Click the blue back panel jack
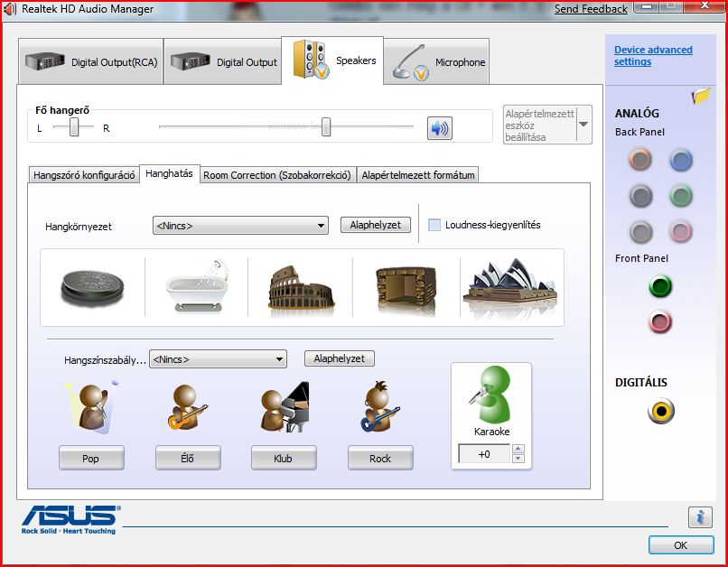 coord(681,160)
